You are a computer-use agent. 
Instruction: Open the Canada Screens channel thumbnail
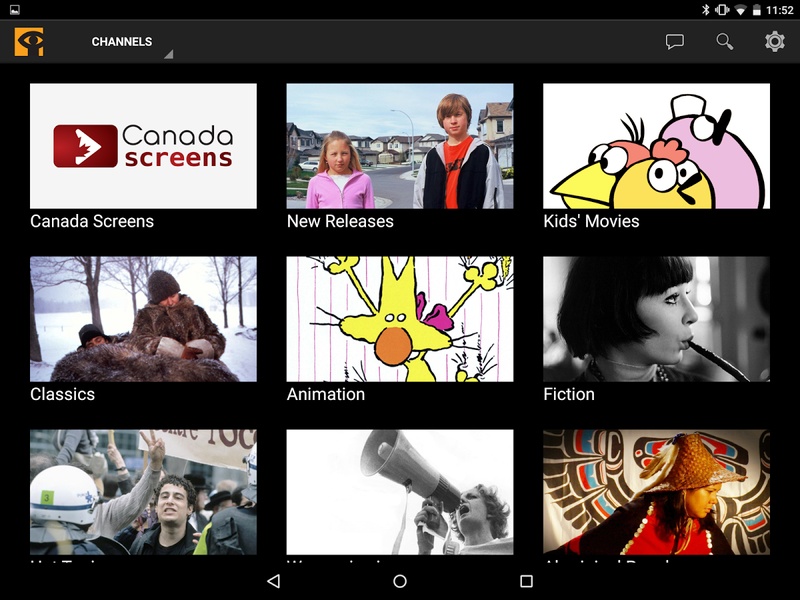click(143, 146)
